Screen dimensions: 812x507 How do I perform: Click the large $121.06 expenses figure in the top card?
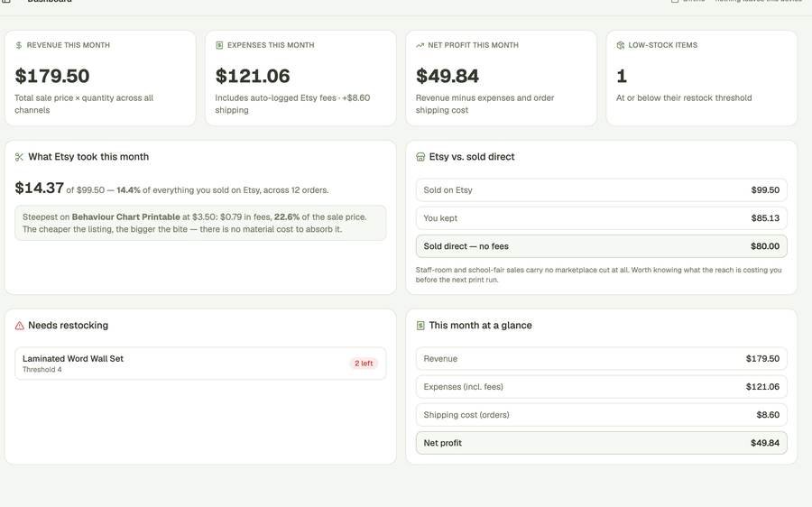point(253,76)
